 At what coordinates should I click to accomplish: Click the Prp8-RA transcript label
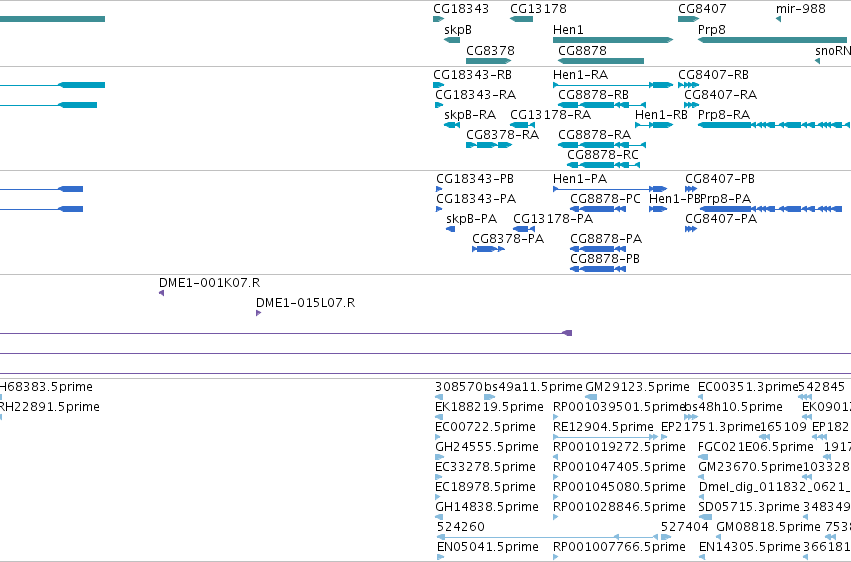(724, 115)
